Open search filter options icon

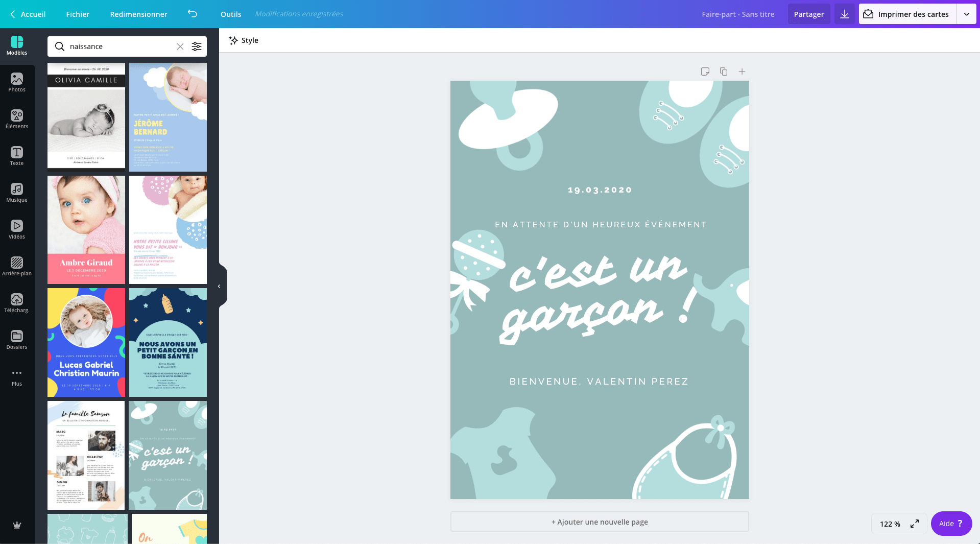[197, 46]
